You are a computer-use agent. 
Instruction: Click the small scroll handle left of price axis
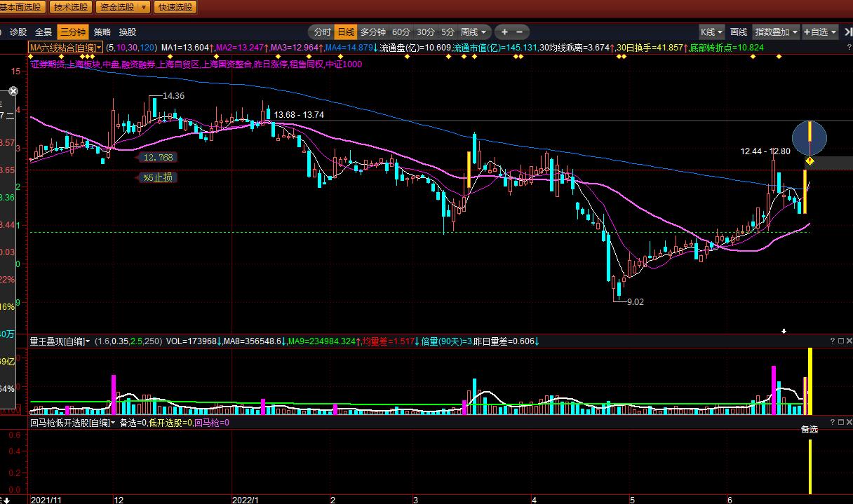click(x=12, y=92)
